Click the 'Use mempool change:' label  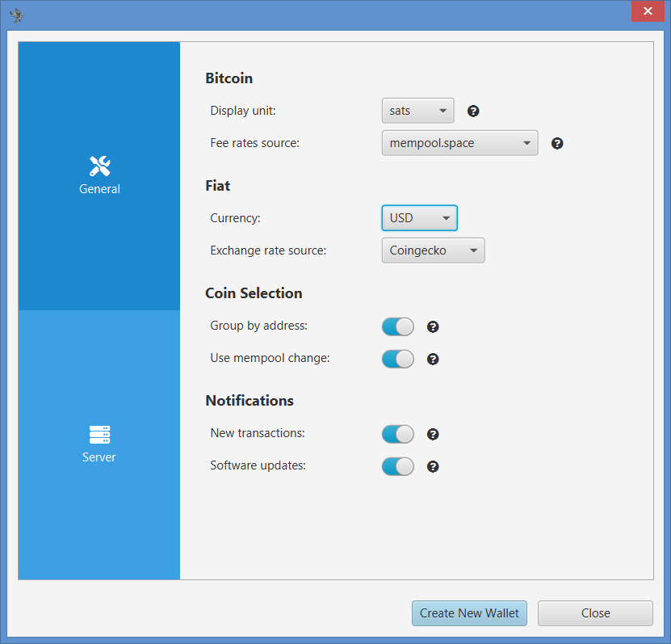point(270,358)
